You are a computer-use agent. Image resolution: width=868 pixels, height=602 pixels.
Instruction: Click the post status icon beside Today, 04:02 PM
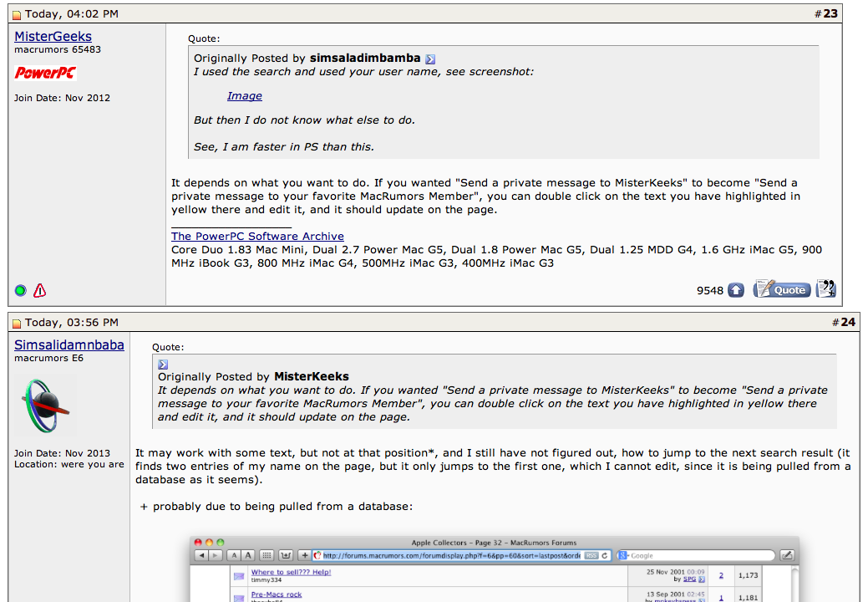tap(17, 14)
